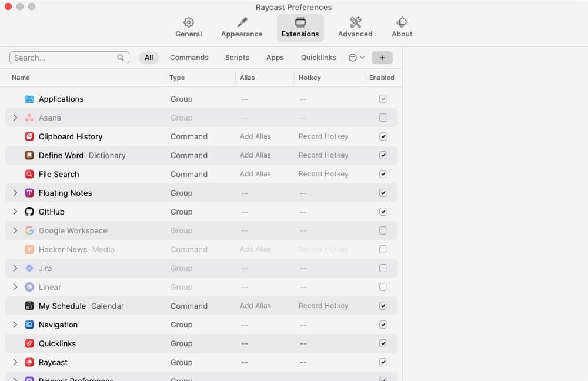Click the Define Word dictionary icon
The image size is (588, 381).
click(29, 155)
